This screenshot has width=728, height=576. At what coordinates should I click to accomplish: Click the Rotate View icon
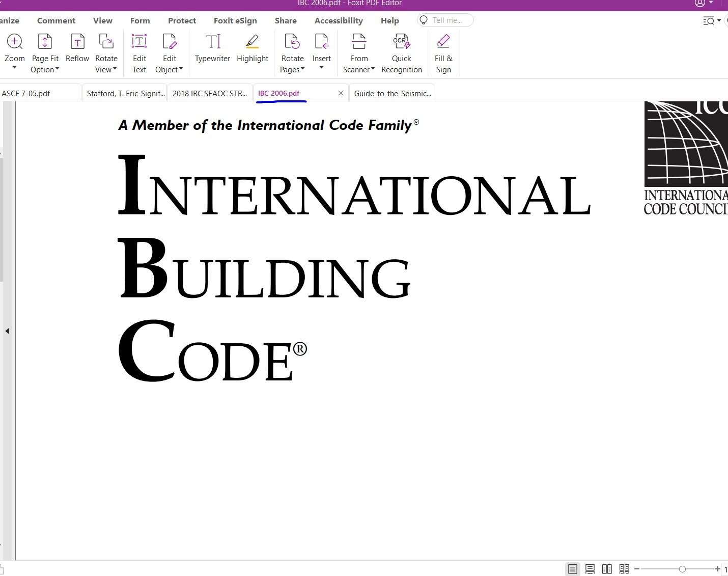(106, 42)
